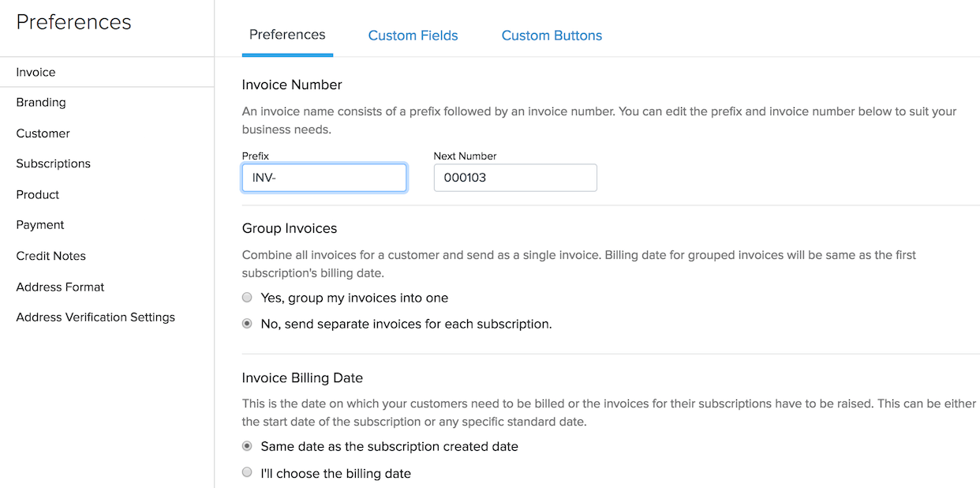The height and width of the screenshot is (488, 980).
Task: Open the Custom Buttons tab
Action: 551,35
